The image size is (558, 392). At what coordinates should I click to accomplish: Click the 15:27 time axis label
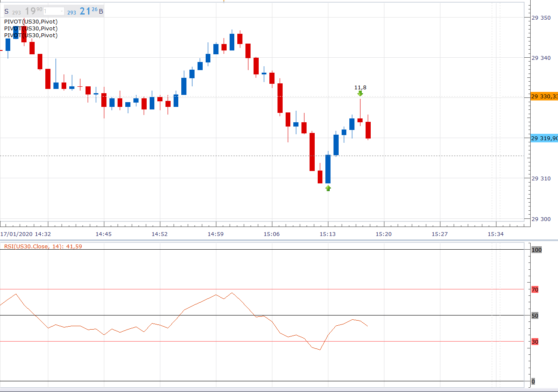click(440, 234)
